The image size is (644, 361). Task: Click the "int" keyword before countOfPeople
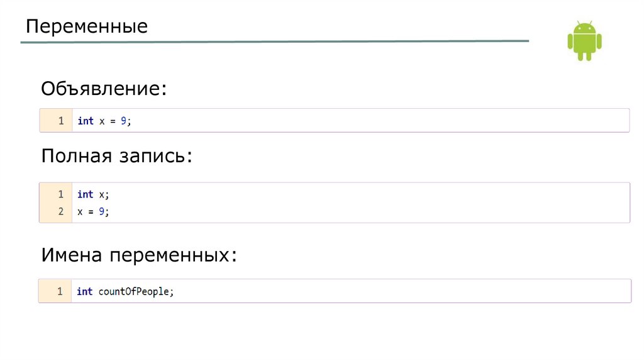point(85,291)
